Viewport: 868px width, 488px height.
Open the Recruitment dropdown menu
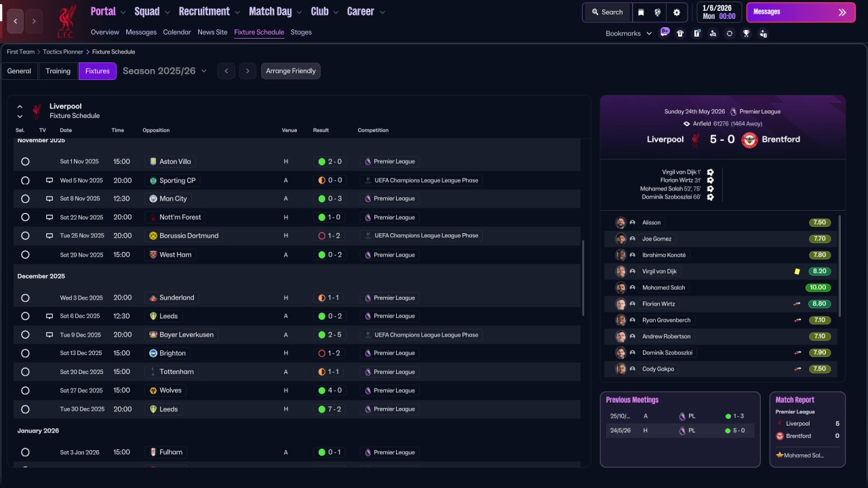(210, 12)
